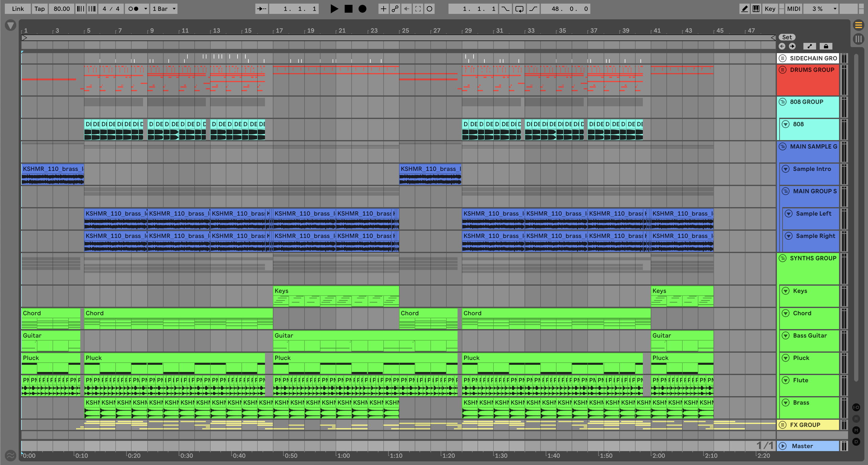
Task: Switch to Session View using the vertical bars icon
Action: (x=858, y=39)
